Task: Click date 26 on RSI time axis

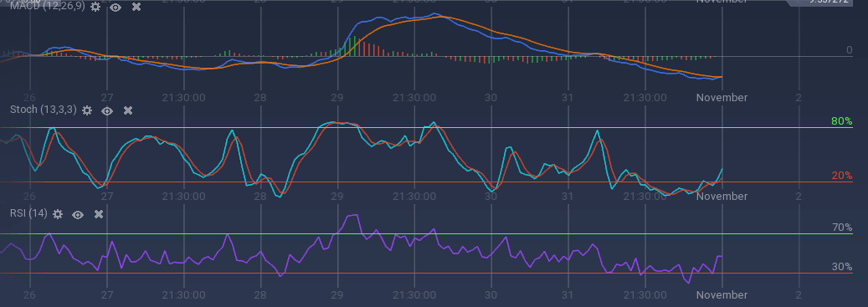Action: [x=29, y=294]
